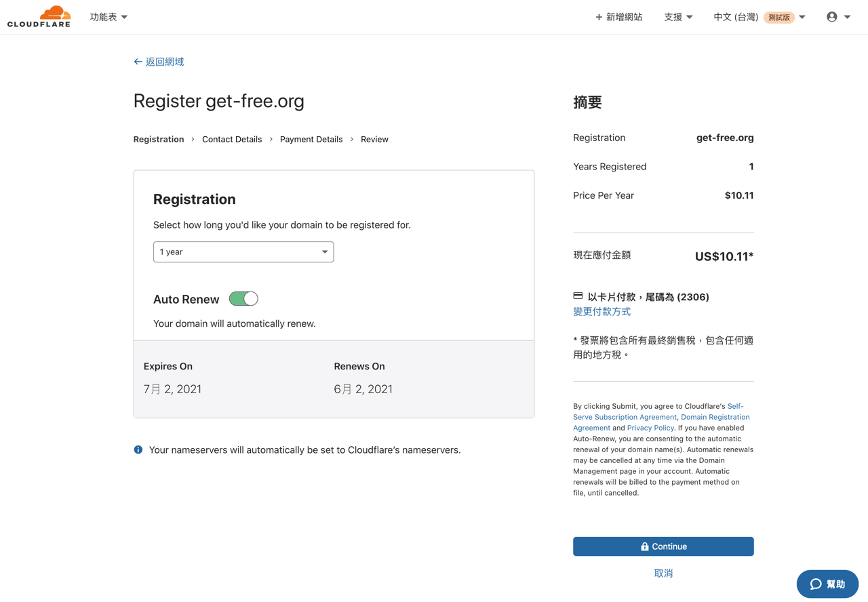Open the 1 year duration dropdown
The width and height of the screenshot is (868, 602).
[243, 252]
